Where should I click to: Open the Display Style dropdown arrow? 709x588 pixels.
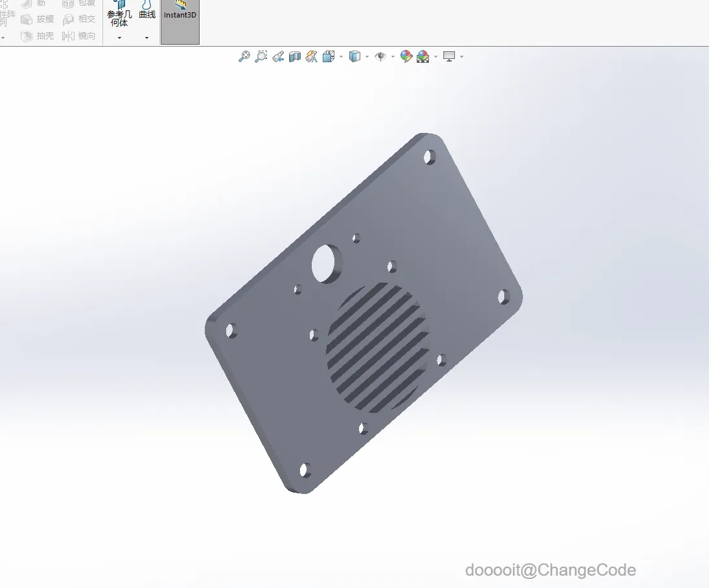[x=367, y=57]
